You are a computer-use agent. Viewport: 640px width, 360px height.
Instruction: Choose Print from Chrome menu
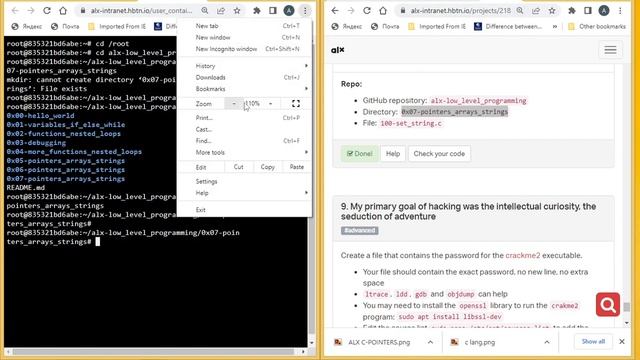(245, 118)
